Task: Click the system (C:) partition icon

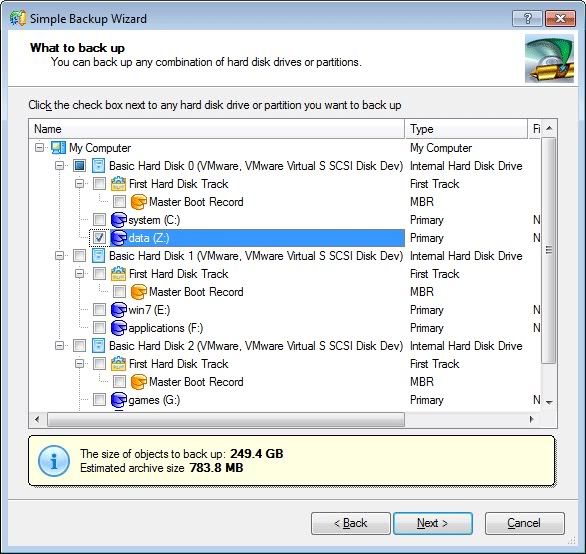Action: 119,220
